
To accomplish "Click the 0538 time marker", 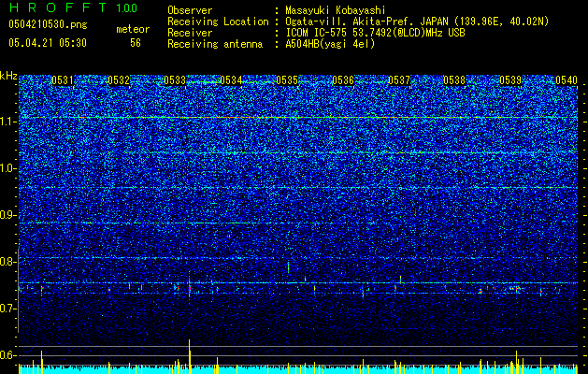I will click(x=454, y=80).
